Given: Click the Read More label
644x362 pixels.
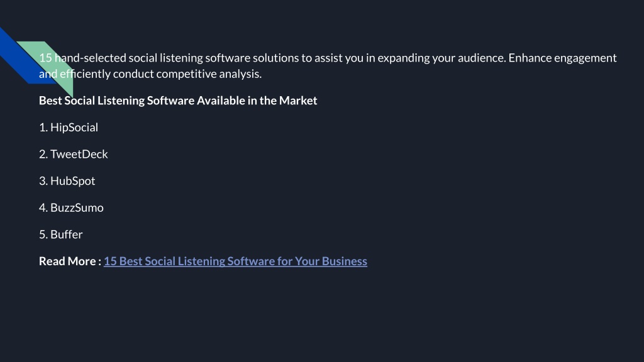Looking at the screenshot, I should coord(70,261).
